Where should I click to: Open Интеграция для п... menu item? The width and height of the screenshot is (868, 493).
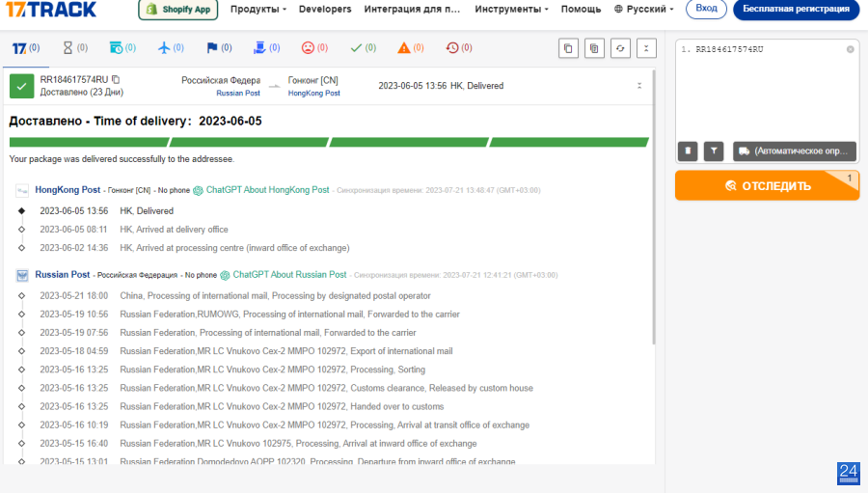(412, 10)
